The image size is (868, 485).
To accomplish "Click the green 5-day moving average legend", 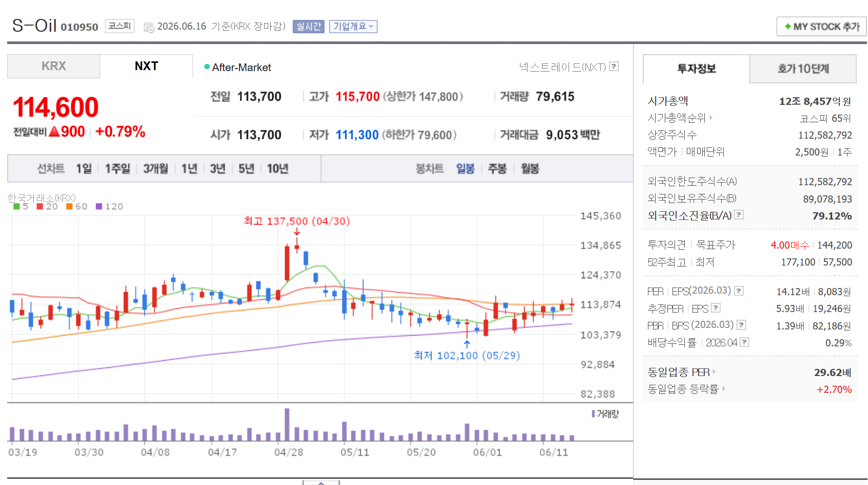I will pos(21,206).
